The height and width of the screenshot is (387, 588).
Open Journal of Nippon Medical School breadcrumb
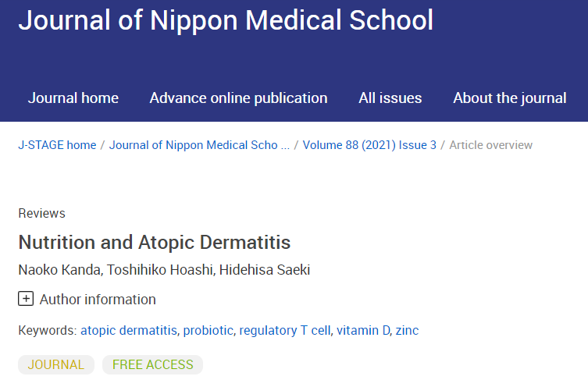(199, 145)
